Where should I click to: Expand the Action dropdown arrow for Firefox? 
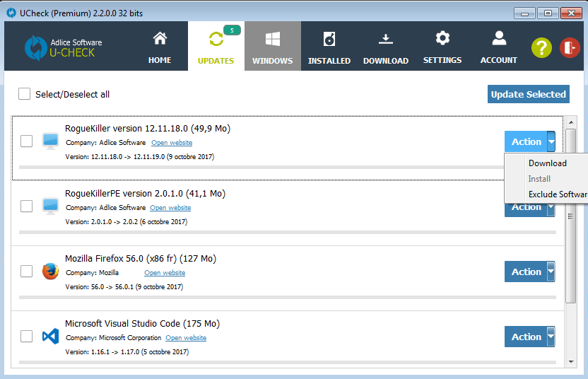pos(551,272)
